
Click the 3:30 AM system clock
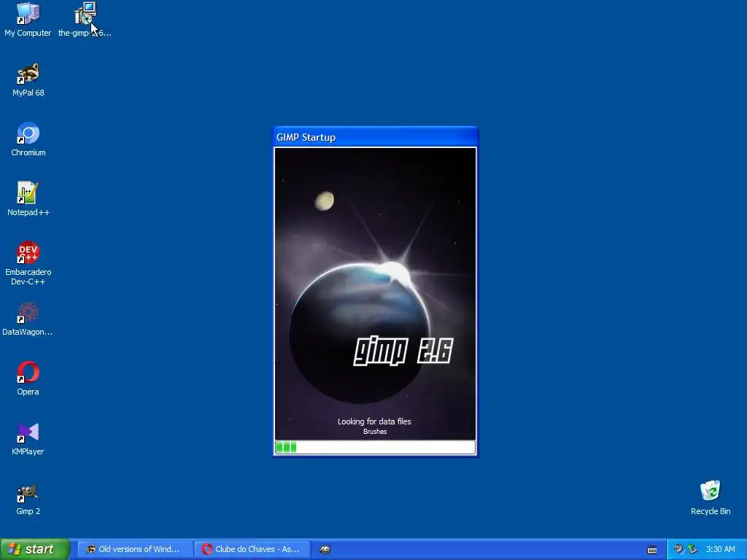[720, 549]
